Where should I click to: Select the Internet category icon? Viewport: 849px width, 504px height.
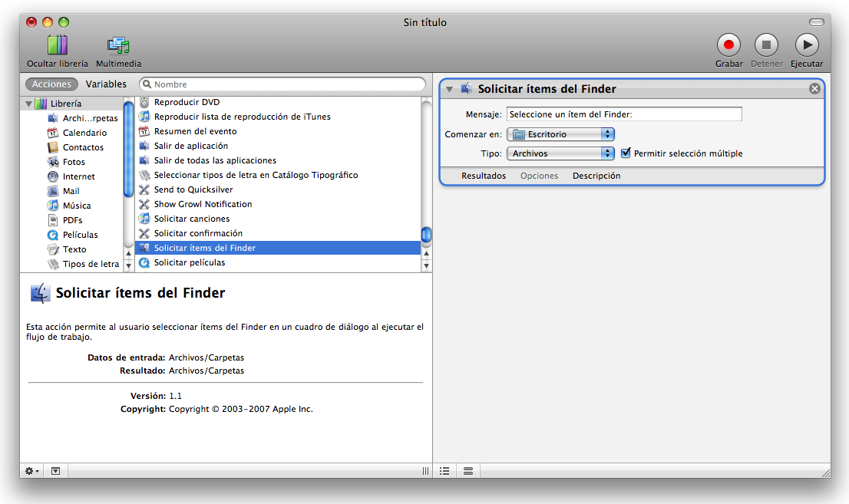click(52, 176)
